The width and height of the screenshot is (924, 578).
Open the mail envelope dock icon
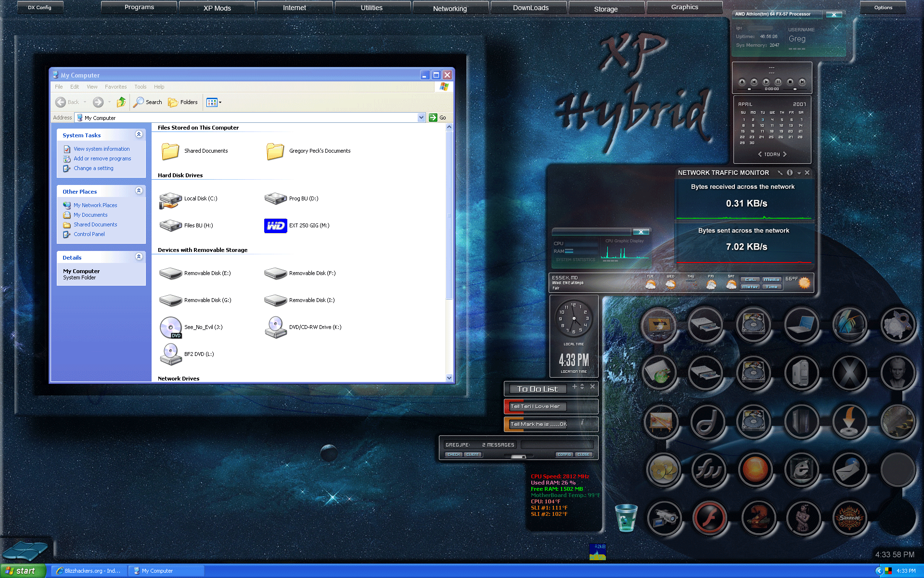pyautogui.click(x=850, y=470)
